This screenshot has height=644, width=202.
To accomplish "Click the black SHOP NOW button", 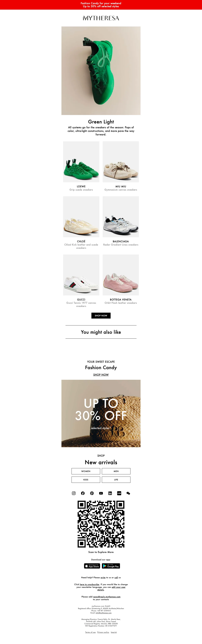I will [x=101, y=316].
